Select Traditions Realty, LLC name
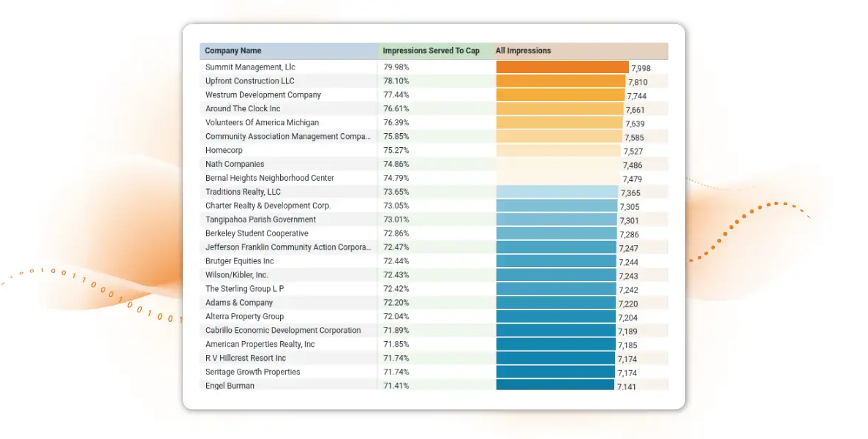 click(243, 192)
